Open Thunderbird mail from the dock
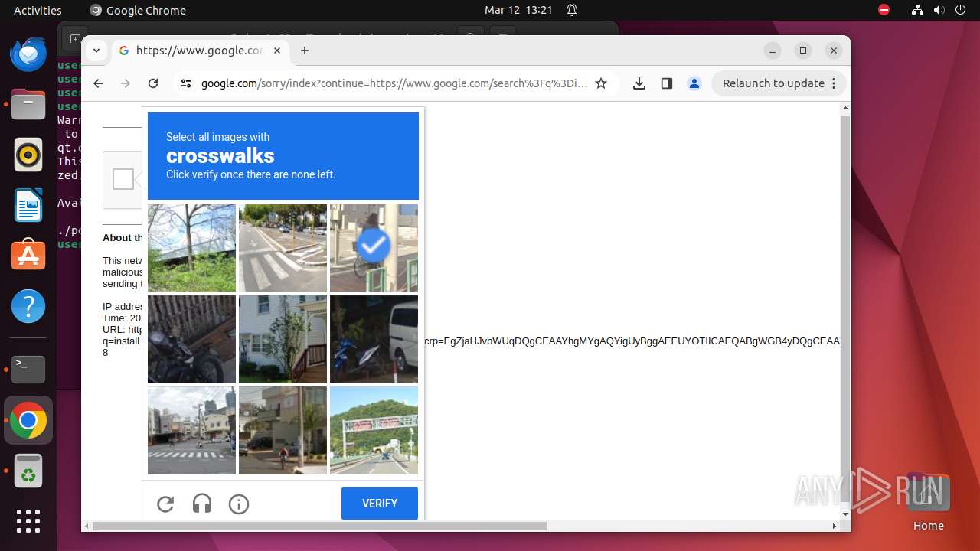The width and height of the screenshot is (980, 551). tap(28, 55)
